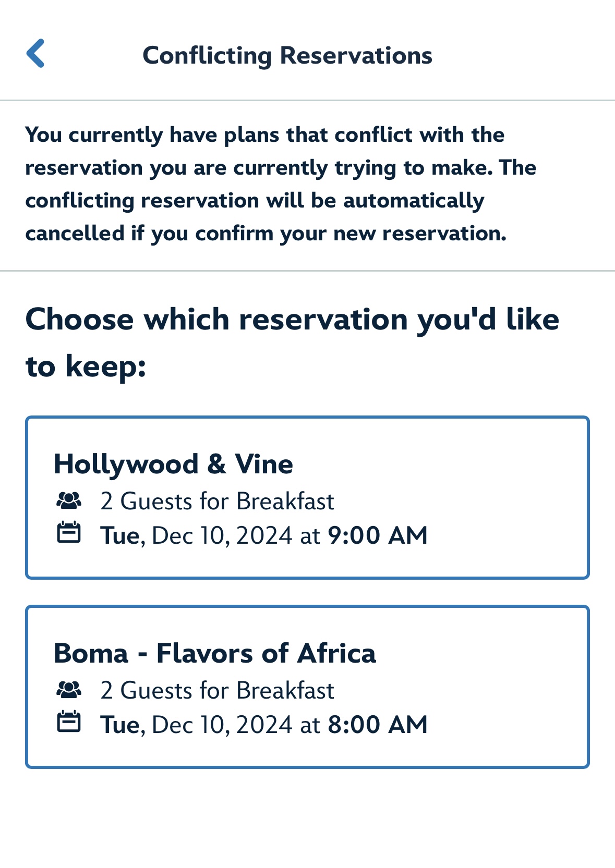Screen dimensions: 615x868
Task: Tap the conflict warning message text
Action: click(281, 184)
